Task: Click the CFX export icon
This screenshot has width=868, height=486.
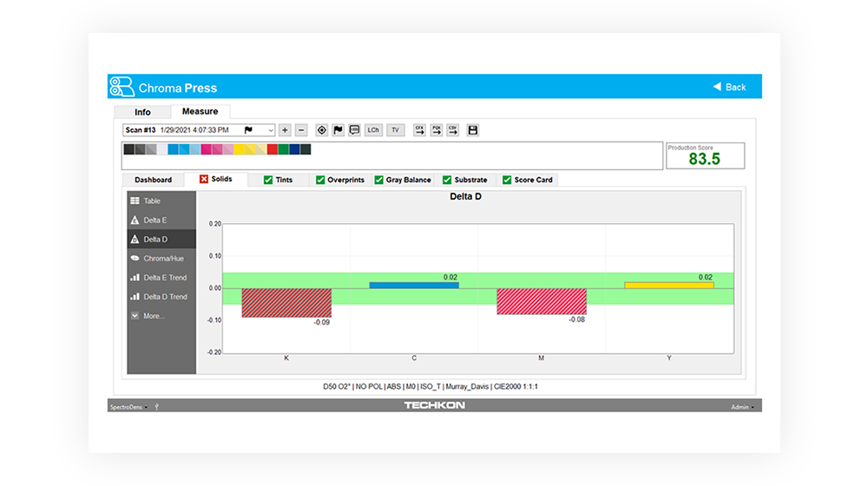Action: coord(419,130)
